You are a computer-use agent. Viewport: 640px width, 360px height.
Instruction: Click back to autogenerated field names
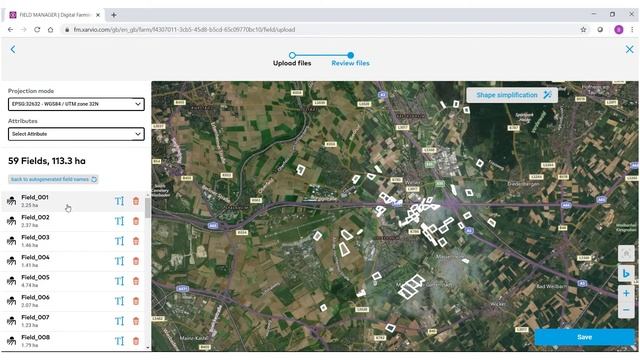[x=53, y=179]
